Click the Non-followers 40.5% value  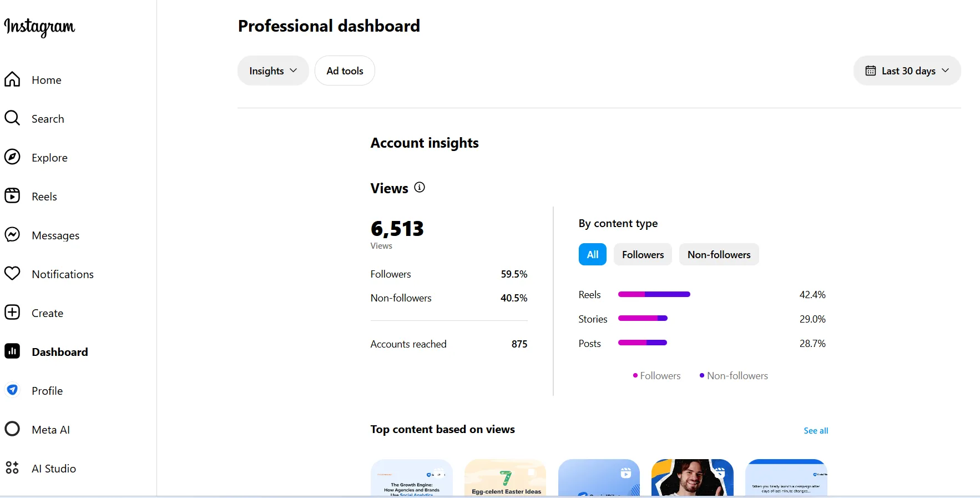(514, 298)
